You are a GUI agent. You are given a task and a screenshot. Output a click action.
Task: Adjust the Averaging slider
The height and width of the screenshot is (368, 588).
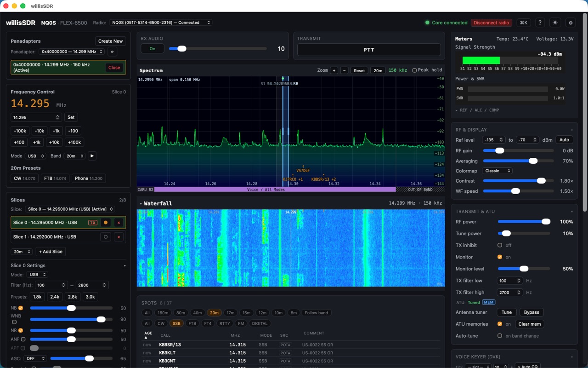[x=518, y=161]
